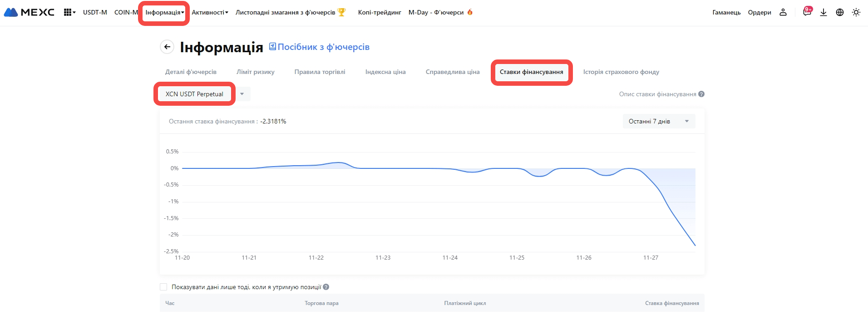This screenshot has height=315, width=868.
Task: Switch to Історія страхового фонду tab
Action: pos(621,72)
